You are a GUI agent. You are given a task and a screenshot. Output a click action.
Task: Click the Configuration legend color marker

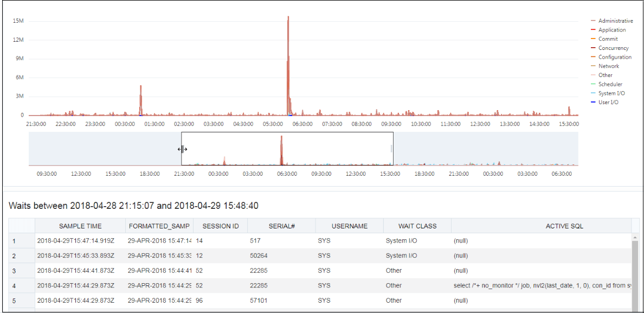[x=592, y=57]
